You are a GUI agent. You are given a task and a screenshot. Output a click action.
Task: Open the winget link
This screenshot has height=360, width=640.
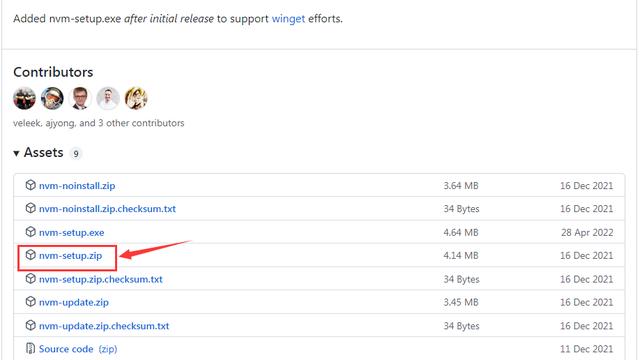point(288,19)
